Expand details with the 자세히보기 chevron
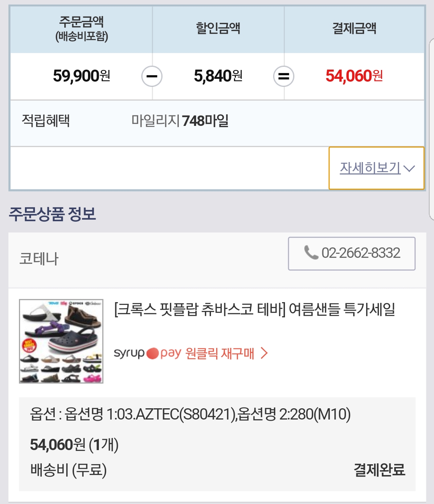Viewport: 434px width, 504px height. [409, 169]
